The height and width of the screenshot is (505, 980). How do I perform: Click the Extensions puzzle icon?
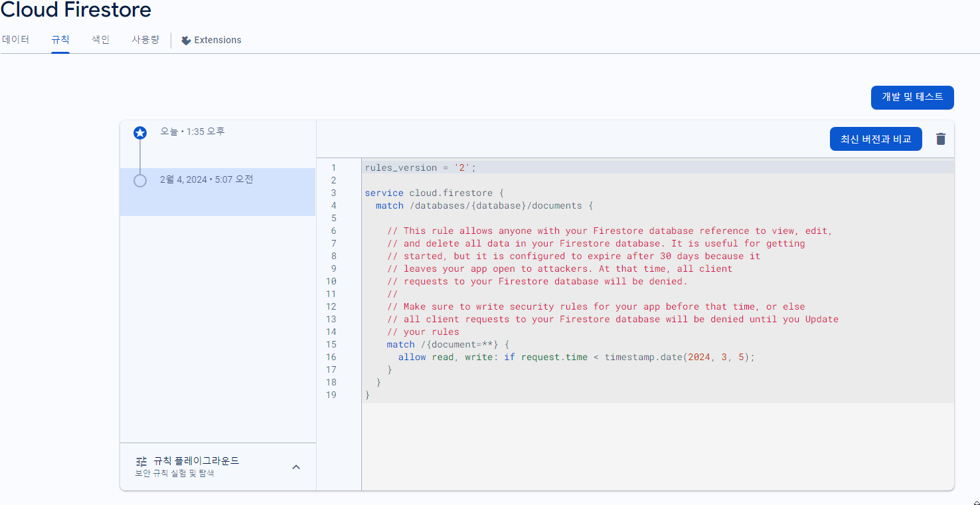click(x=186, y=41)
